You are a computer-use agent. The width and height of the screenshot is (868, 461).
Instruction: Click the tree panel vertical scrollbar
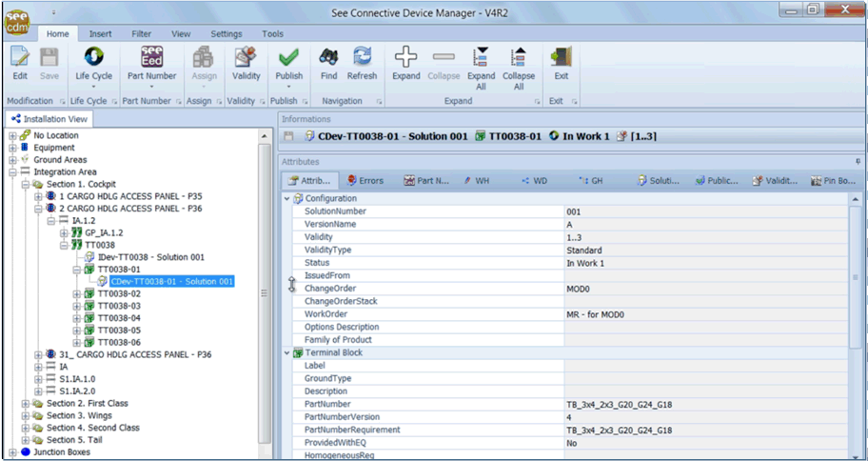pyautogui.click(x=264, y=293)
